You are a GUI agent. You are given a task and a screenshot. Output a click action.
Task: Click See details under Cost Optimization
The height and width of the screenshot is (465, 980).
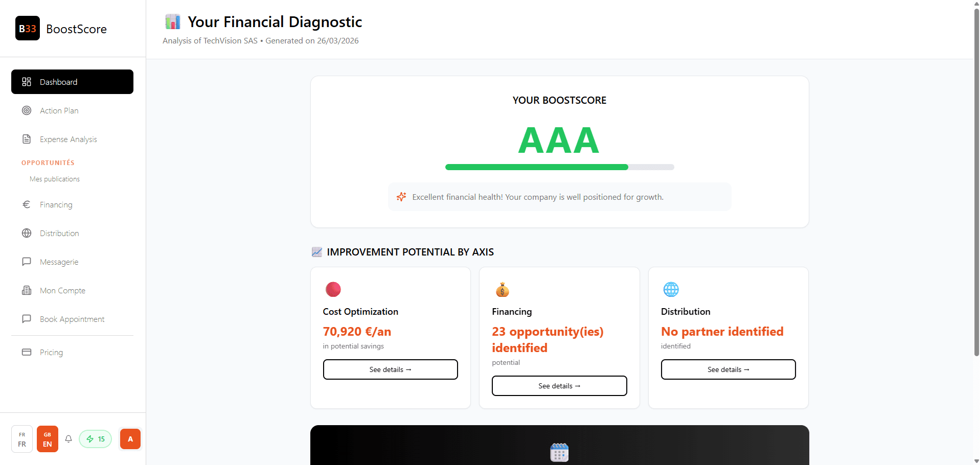tap(390, 369)
